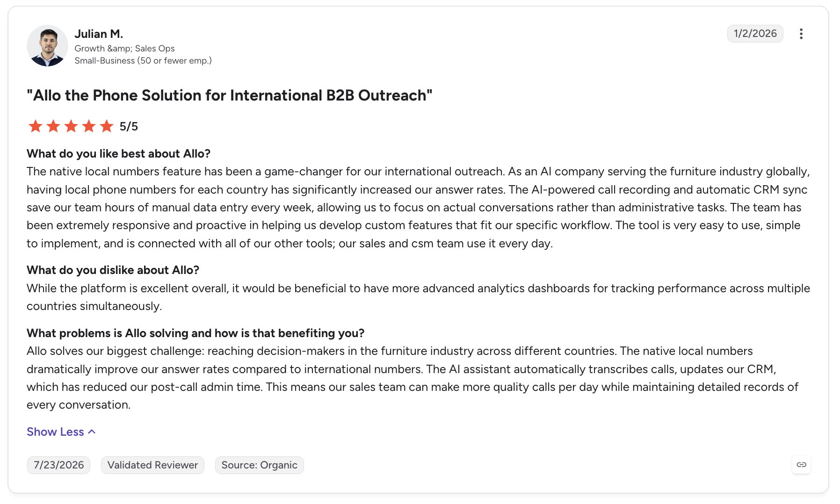Click the Source: Organic tag
The image size is (840, 504).
coord(259,465)
